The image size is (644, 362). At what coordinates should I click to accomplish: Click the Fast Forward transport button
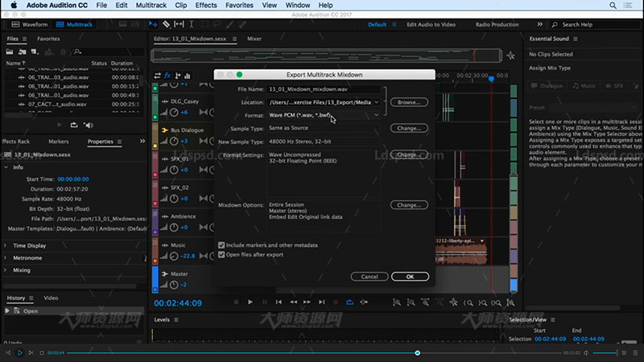(308, 302)
